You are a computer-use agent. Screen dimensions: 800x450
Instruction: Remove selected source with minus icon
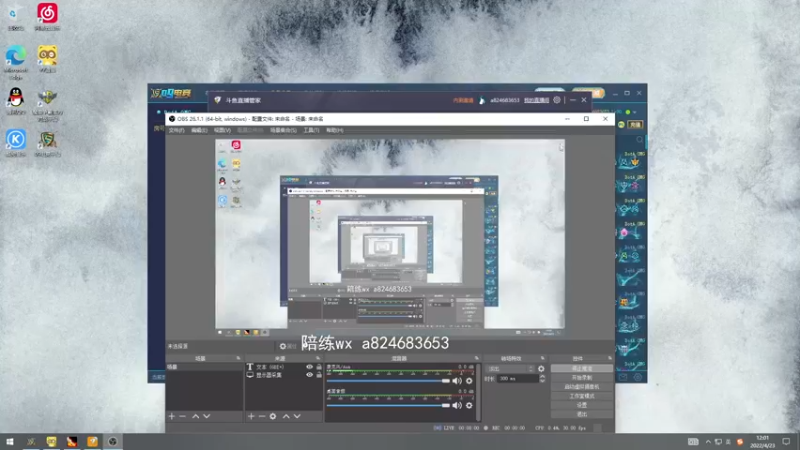(262, 416)
